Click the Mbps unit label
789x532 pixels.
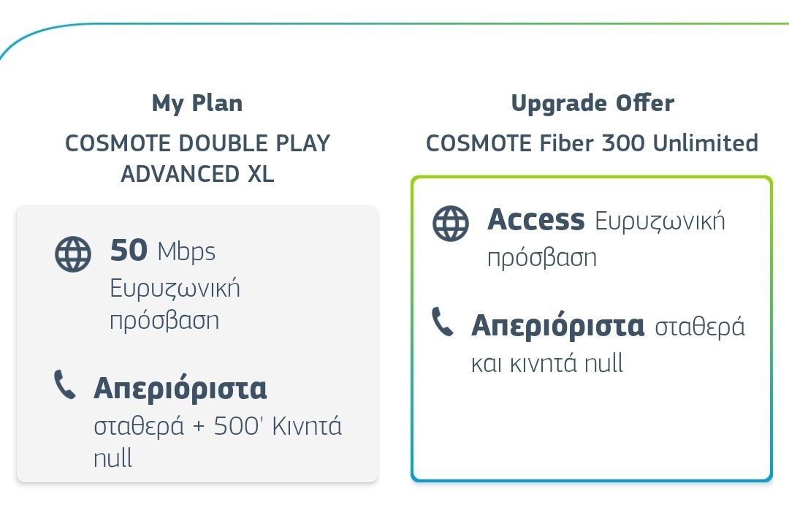tap(186, 252)
